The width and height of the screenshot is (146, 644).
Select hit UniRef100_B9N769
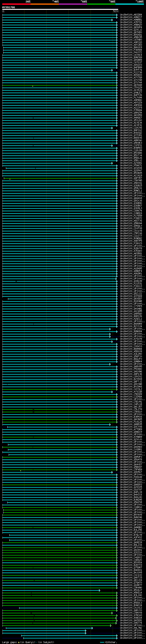coord(131,58)
